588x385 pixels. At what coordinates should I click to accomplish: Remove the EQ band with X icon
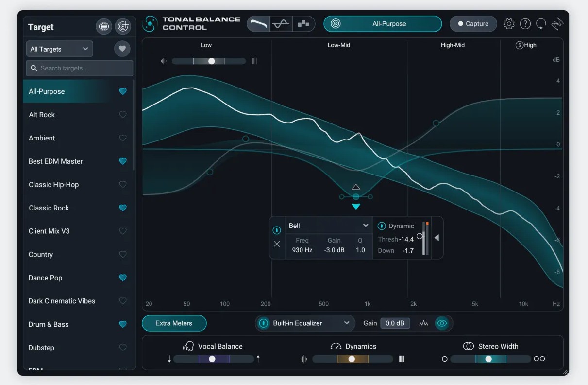pyautogui.click(x=277, y=244)
